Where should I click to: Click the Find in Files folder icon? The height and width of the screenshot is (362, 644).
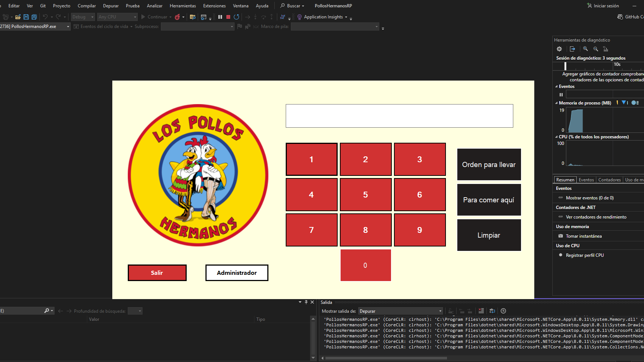(193, 17)
